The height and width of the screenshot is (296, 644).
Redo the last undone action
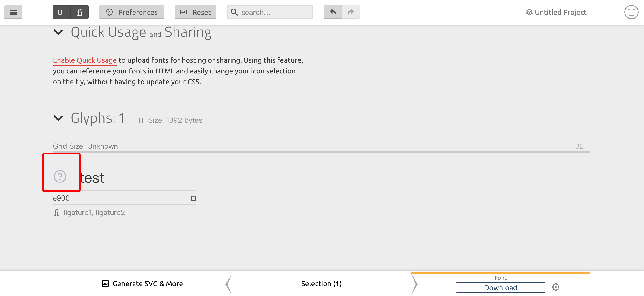(351, 12)
